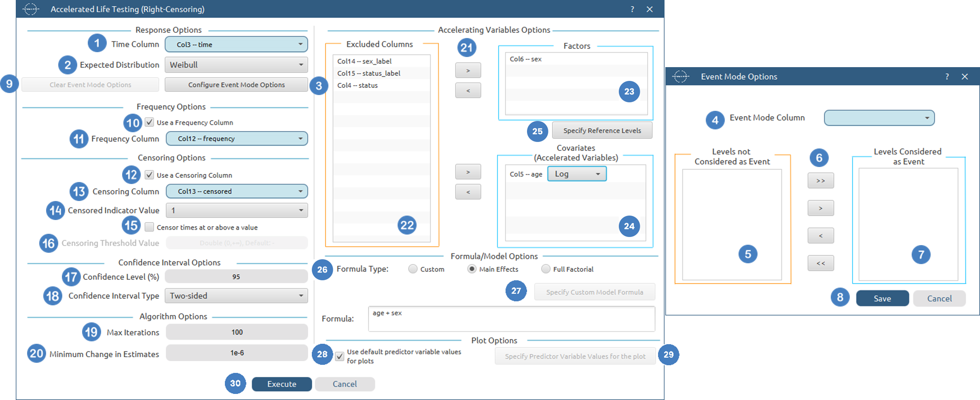Click the Confidence Level (%) field showing 95
980x400 pixels.
click(236, 277)
